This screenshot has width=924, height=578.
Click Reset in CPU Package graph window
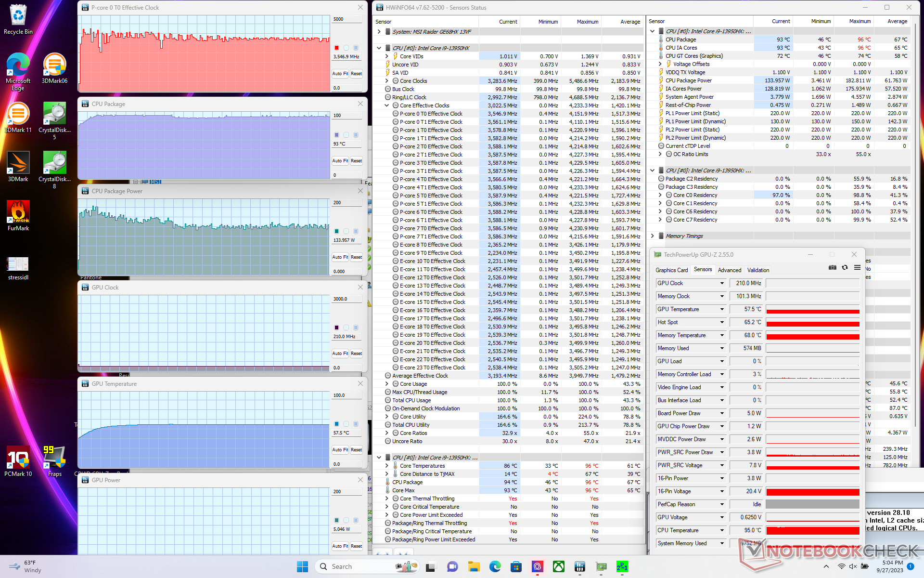point(356,161)
